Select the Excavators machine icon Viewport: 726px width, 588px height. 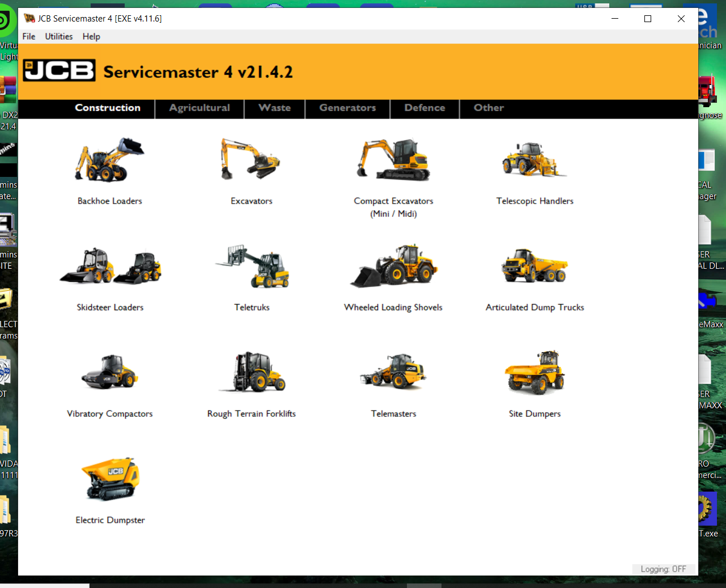tap(251, 160)
